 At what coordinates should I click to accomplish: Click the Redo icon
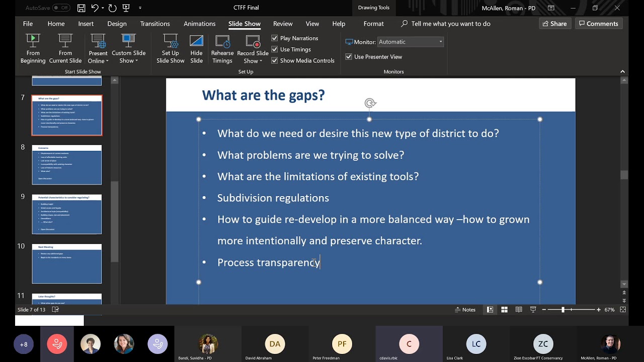click(112, 8)
